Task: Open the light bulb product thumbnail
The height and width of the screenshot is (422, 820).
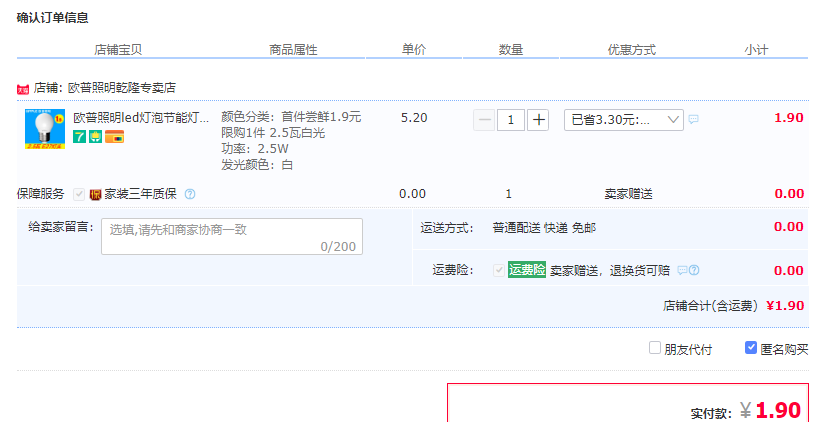Action: [45, 129]
